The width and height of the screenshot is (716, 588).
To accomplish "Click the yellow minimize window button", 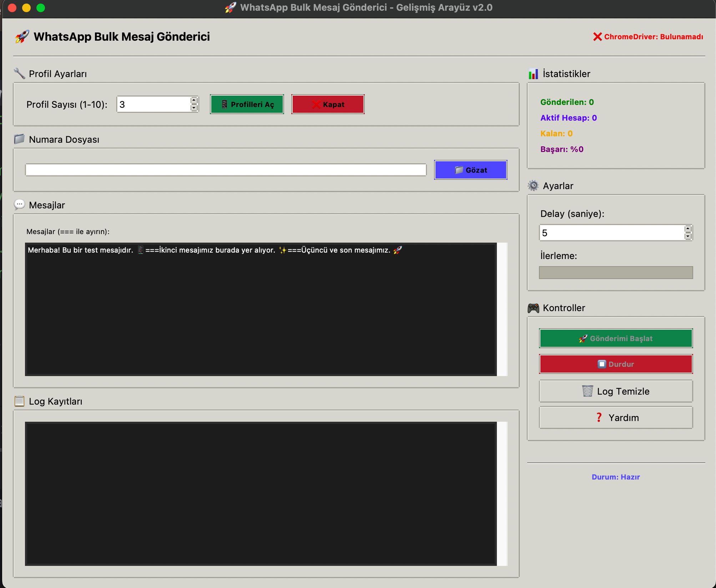I will 26,8.
